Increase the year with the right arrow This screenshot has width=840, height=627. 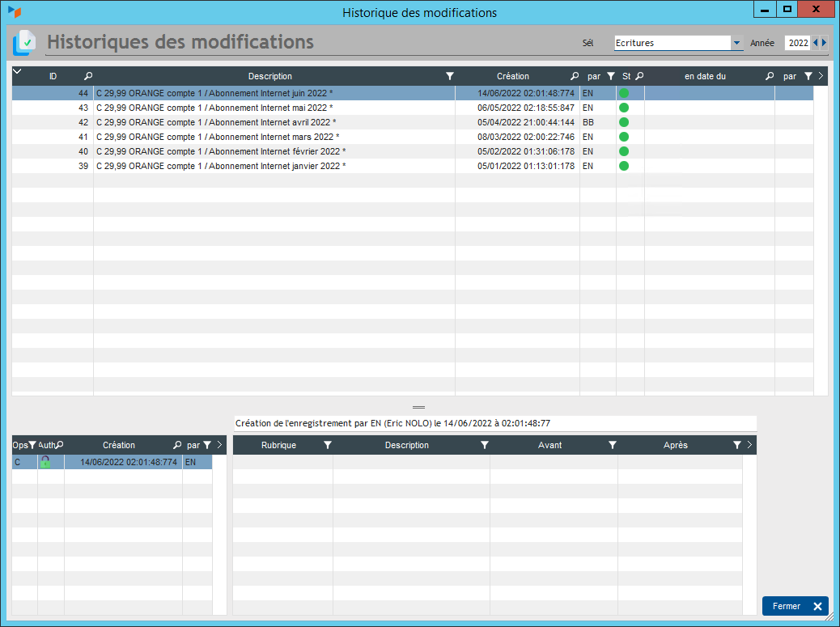[x=825, y=43]
